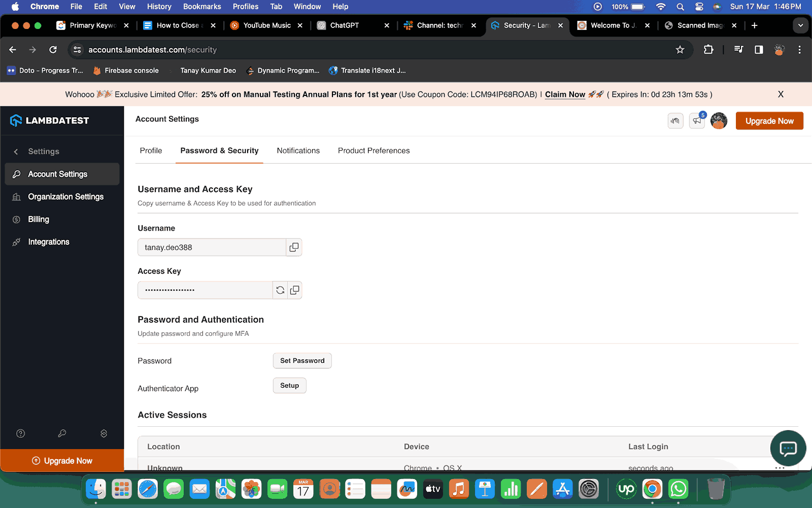This screenshot has height=508, width=812.
Task: Open Integrations in the sidebar
Action: pyautogui.click(x=48, y=241)
